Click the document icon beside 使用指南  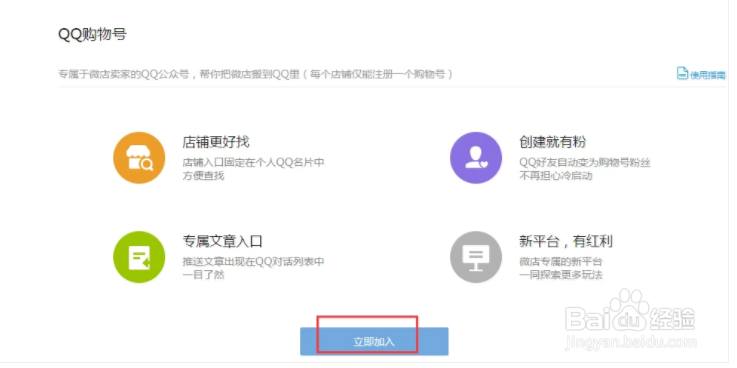click(682, 73)
